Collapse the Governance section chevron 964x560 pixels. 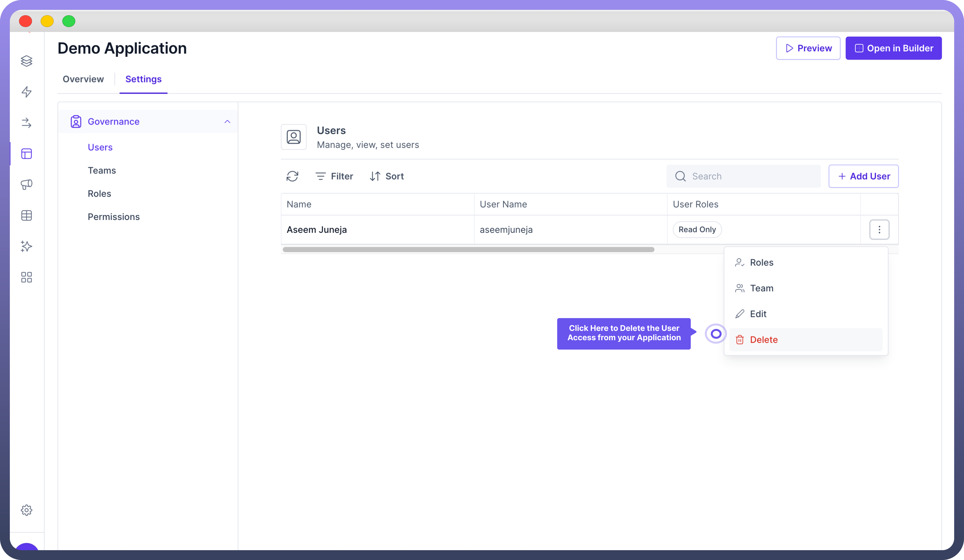[x=227, y=122]
